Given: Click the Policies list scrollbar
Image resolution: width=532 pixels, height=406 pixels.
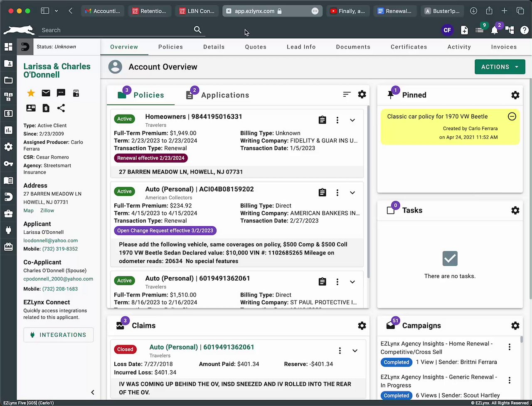Looking at the screenshot, I should (x=368, y=192).
